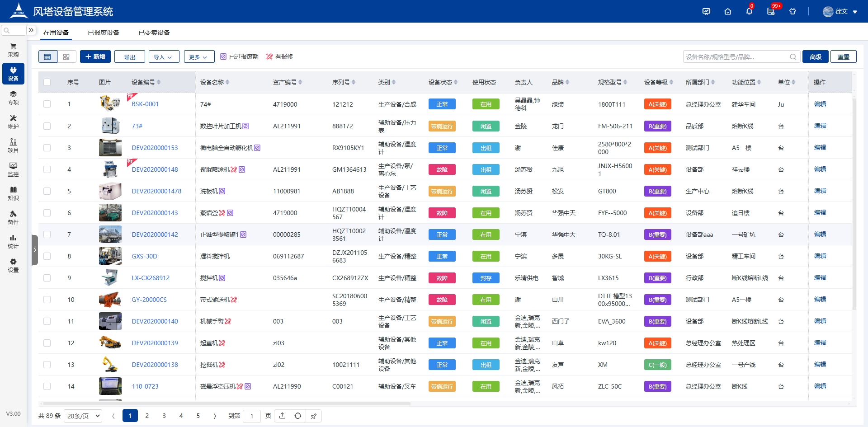Refresh the table using the refresh icon
The width and height of the screenshot is (868, 427).
coord(298,416)
